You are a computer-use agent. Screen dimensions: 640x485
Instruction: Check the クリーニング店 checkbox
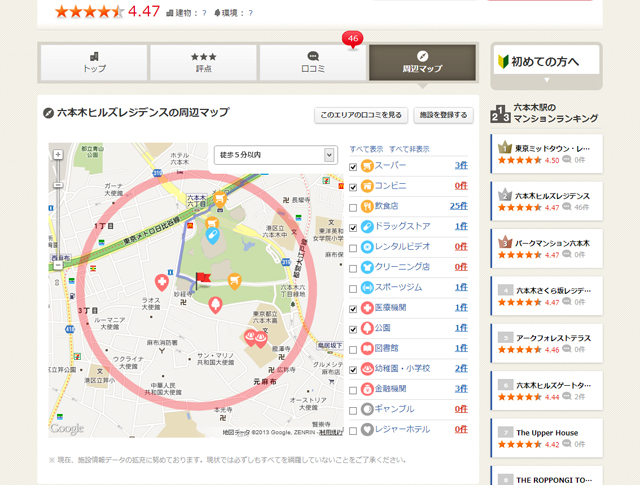coord(353,269)
